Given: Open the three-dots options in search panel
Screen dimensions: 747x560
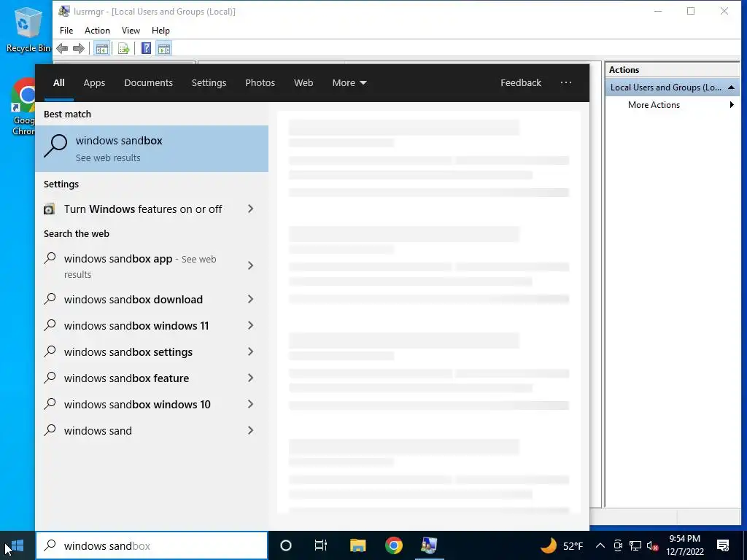Looking at the screenshot, I should click(x=566, y=82).
